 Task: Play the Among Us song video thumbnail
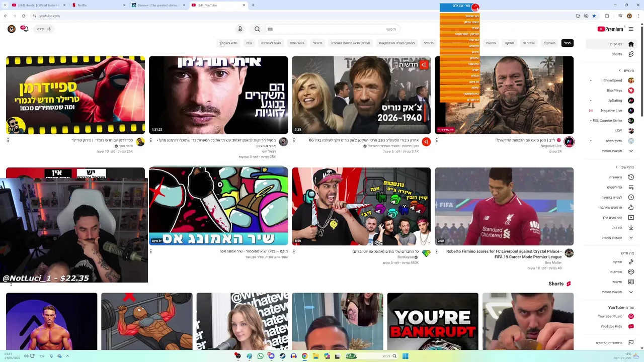[x=218, y=206]
